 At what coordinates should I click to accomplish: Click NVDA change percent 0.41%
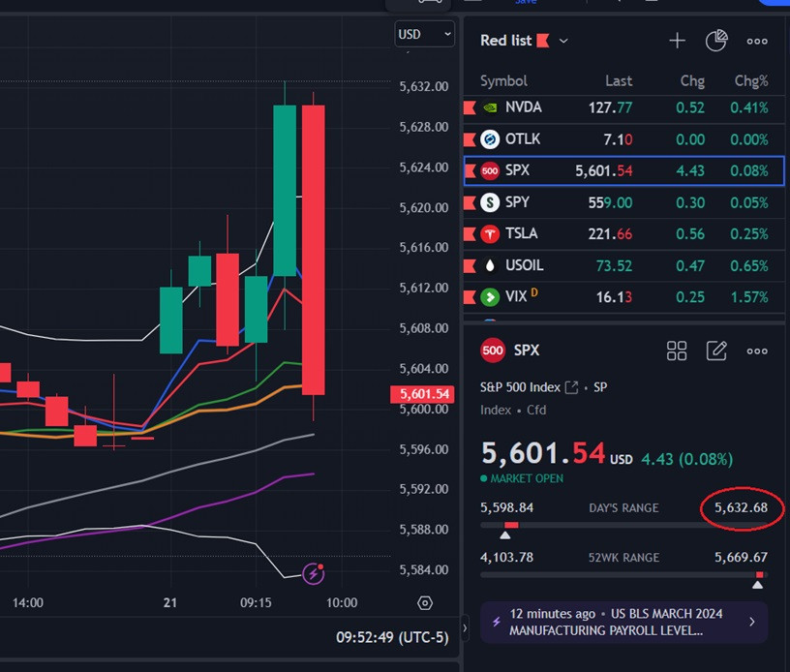tap(749, 107)
